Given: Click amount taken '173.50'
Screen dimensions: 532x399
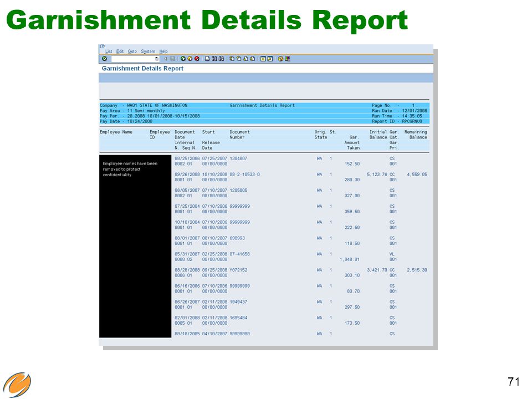Looking at the screenshot, I should point(352,323).
